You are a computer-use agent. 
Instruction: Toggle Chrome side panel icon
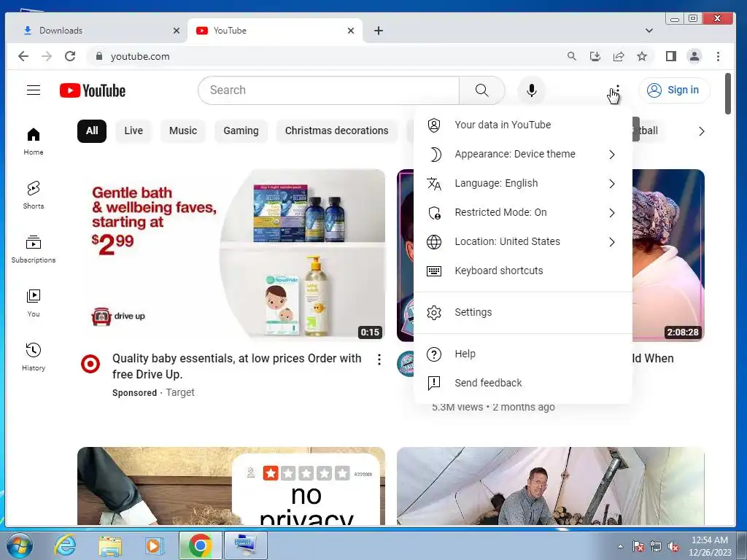click(671, 56)
